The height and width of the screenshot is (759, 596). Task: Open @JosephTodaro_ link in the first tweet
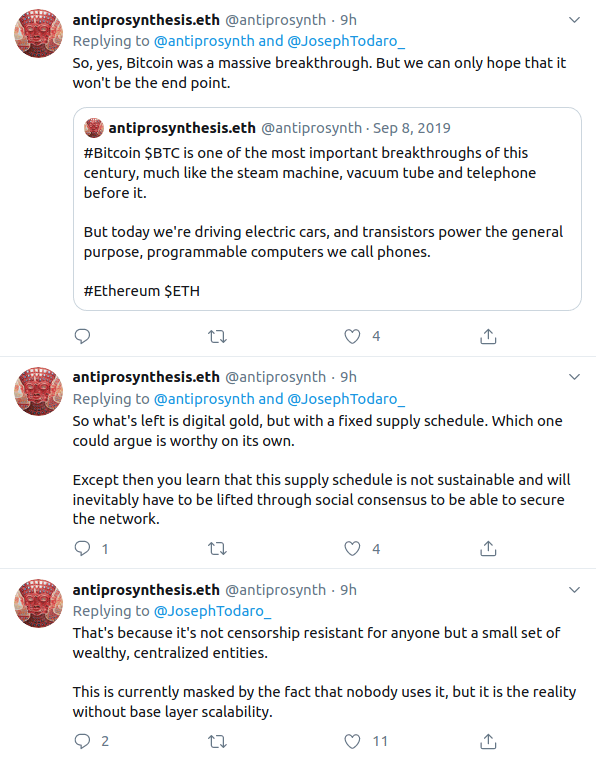(x=346, y=41)
